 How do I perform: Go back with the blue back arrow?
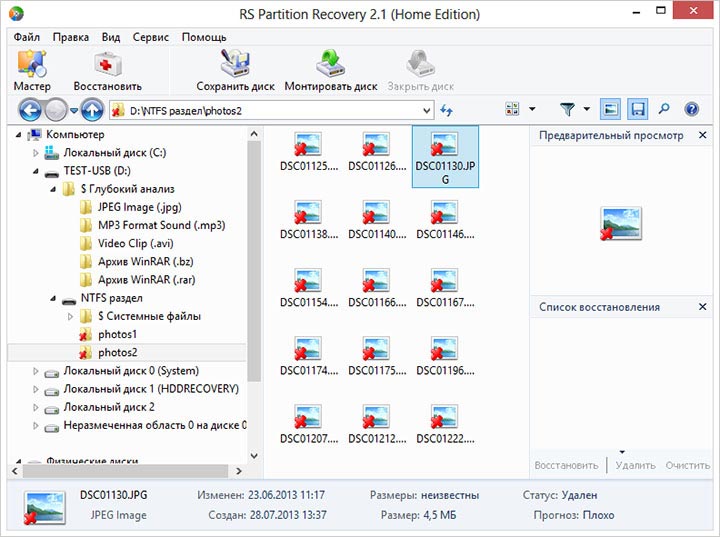point(29,109)
